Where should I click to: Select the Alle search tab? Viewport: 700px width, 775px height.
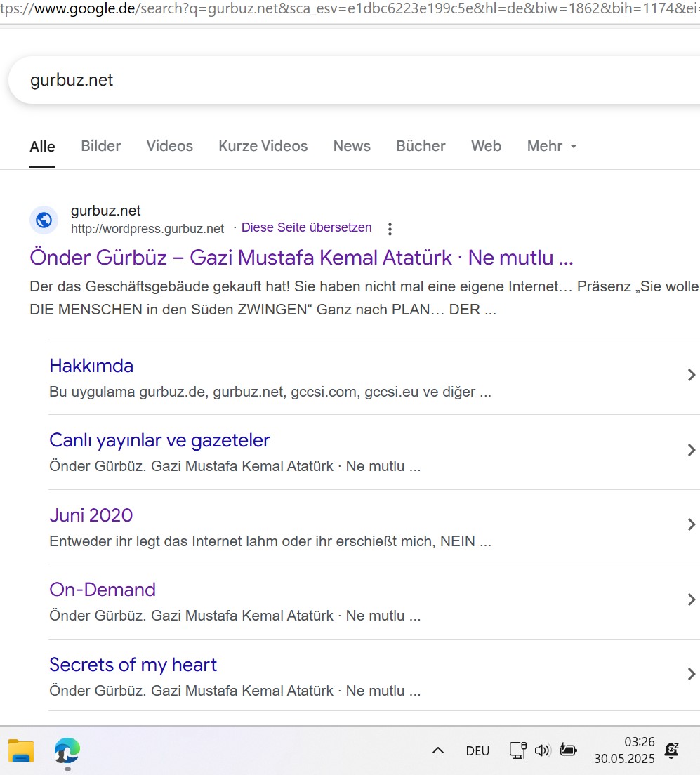[x=43, y=146]
